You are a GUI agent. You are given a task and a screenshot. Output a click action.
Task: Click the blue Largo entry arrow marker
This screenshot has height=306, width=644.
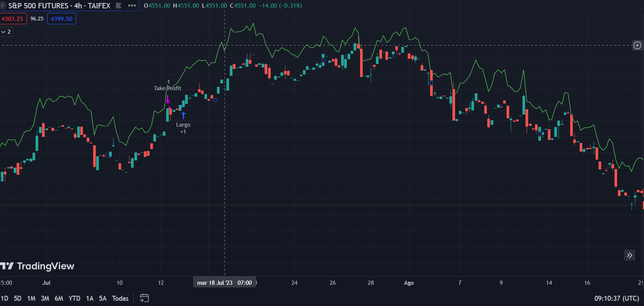(183, 115)
